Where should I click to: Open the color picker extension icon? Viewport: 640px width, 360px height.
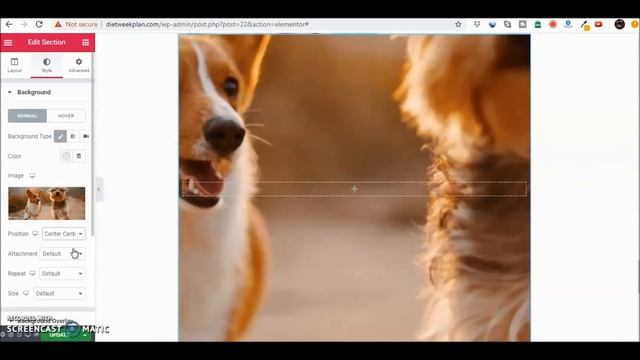[x=585, y=25]
